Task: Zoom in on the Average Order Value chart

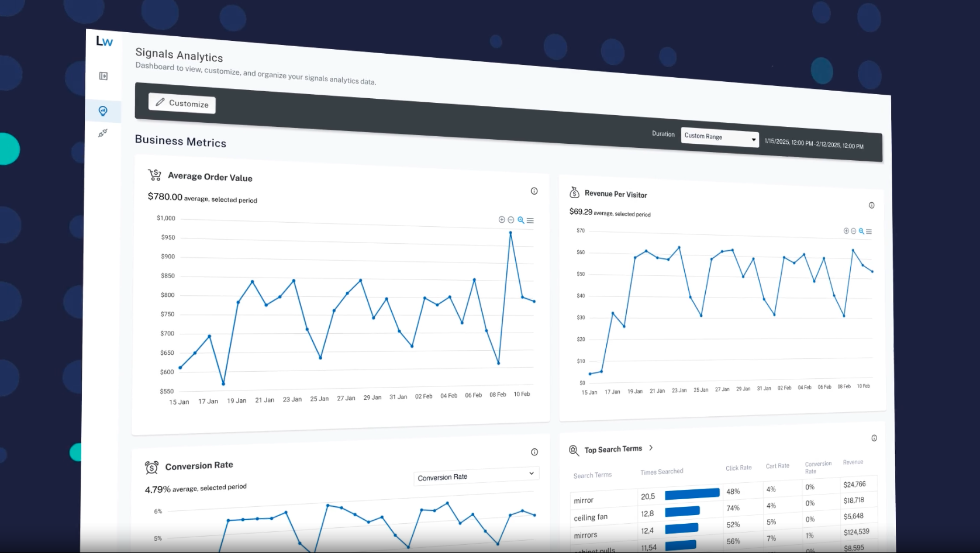Action: pos(502,220)
